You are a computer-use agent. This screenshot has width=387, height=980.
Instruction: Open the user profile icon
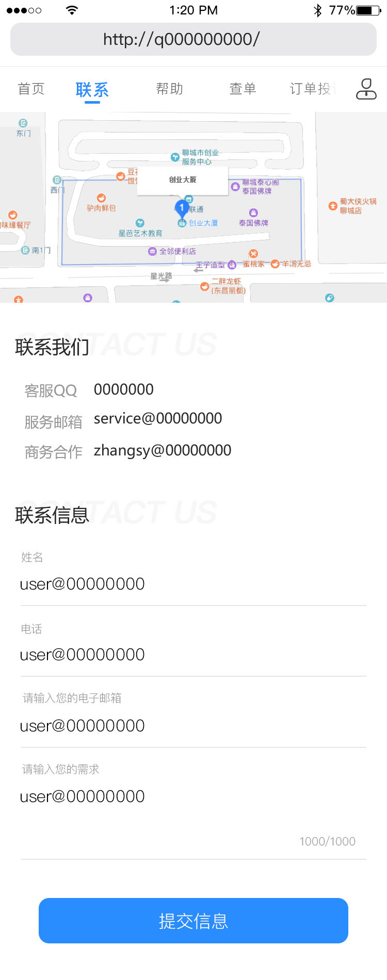point(366,89)
